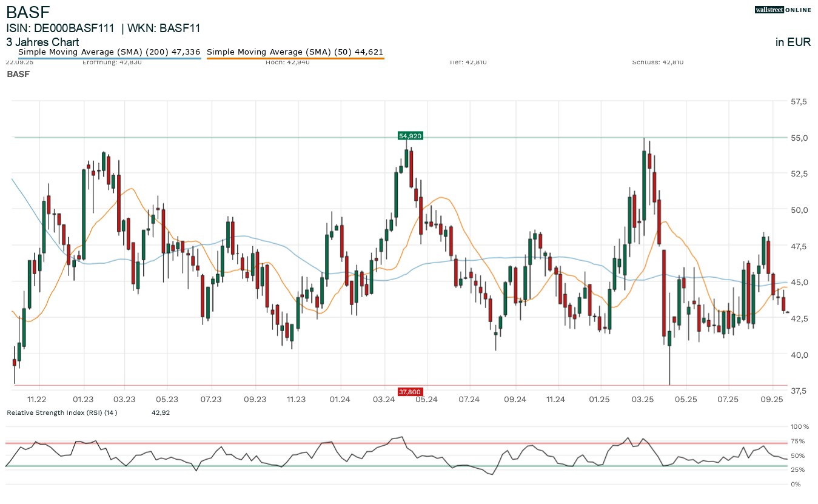Select the 11.22 date on time axis
The height and width of the screenshot is (504, 818).
(38, 399)
